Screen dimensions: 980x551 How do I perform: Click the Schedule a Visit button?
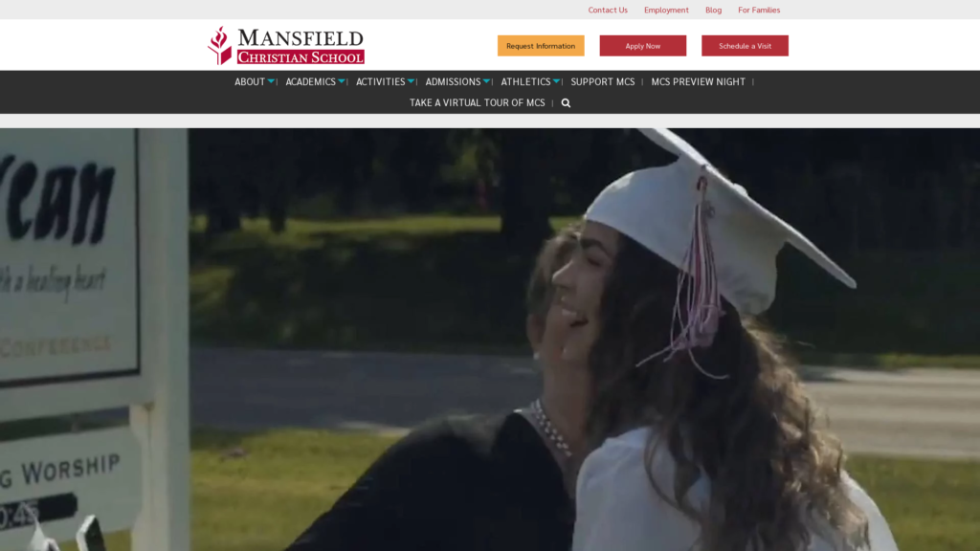745,46
